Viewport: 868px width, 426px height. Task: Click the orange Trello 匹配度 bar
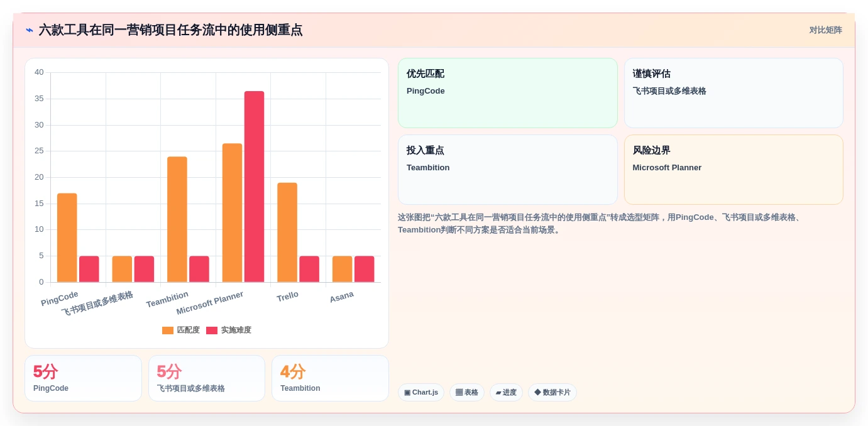287,232
